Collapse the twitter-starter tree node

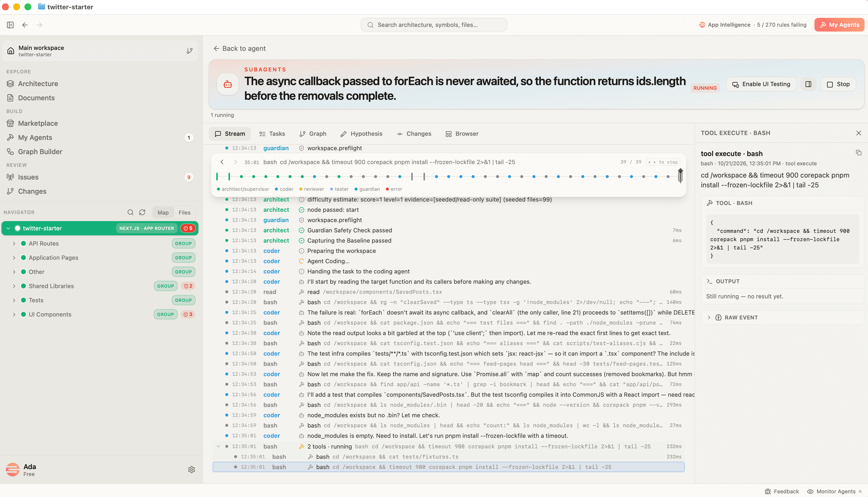(8, 228)
